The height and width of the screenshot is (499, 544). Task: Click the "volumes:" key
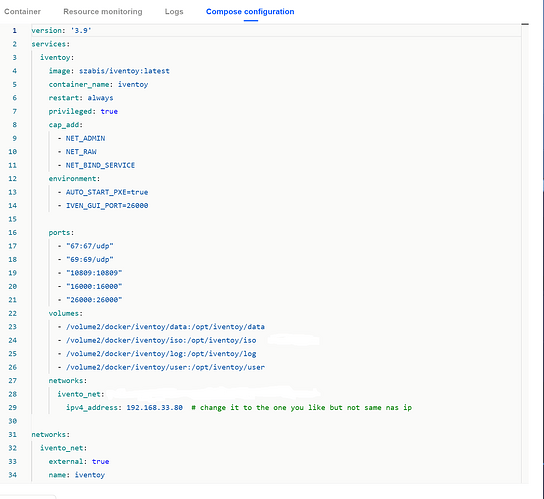tap(66, 313)
